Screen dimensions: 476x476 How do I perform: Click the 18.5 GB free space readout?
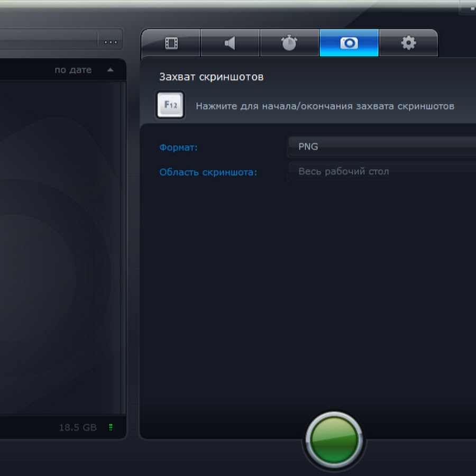[78, 427]
